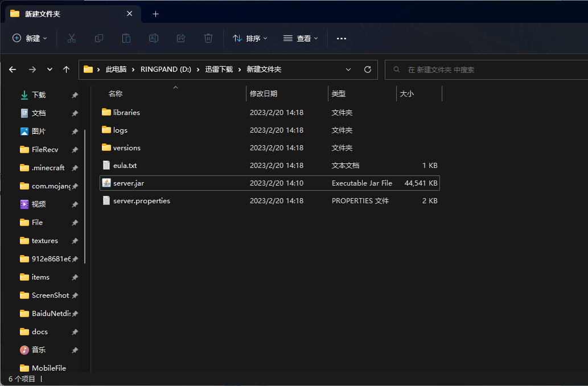
Task: Go forward with the right arrow
Action: pos(32,69)
